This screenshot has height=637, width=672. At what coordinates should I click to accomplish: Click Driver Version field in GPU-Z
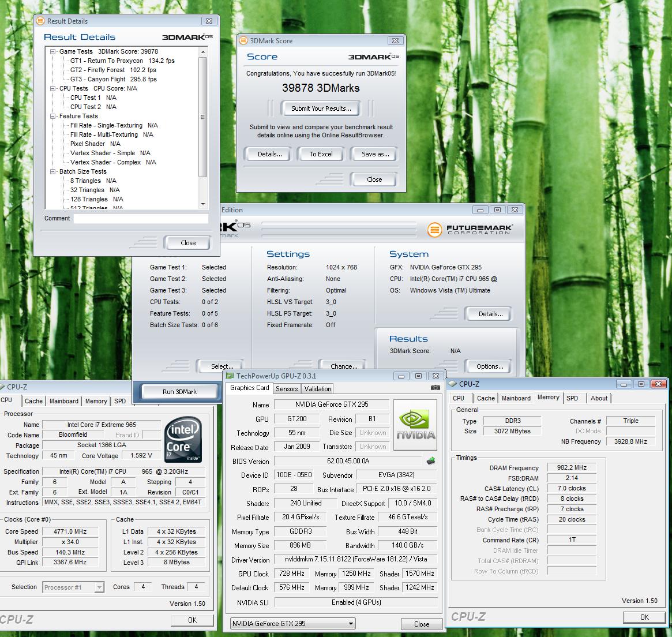pos(356,559)
